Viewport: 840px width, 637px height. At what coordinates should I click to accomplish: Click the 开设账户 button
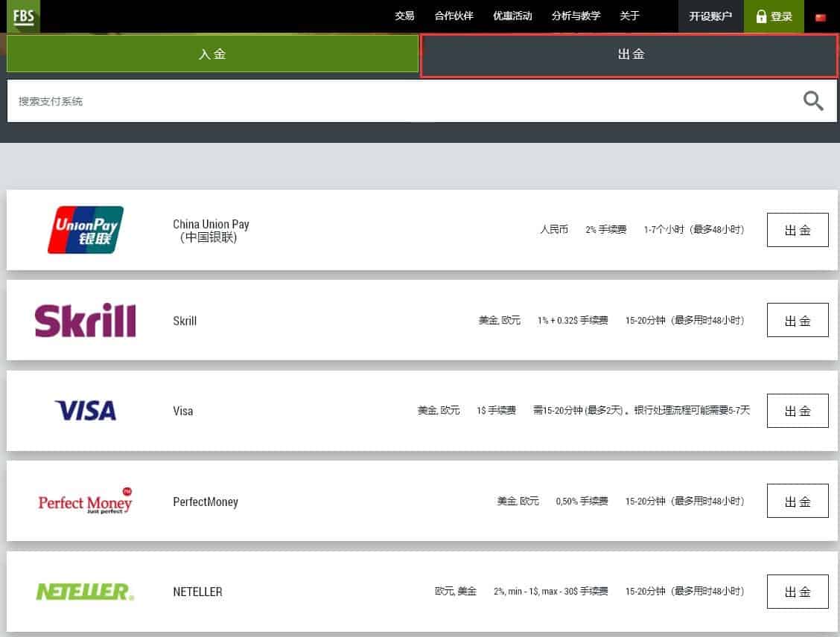point(710,16)
